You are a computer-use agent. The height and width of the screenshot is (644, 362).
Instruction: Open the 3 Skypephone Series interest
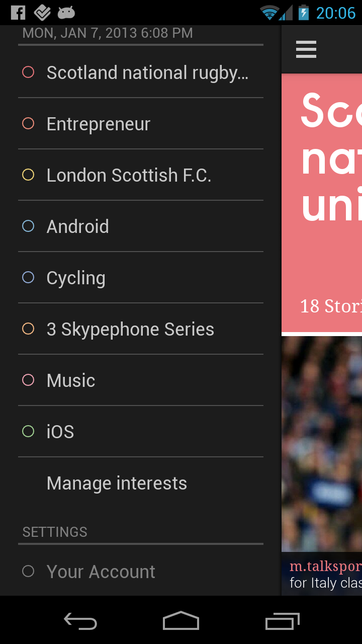point(130,329)
